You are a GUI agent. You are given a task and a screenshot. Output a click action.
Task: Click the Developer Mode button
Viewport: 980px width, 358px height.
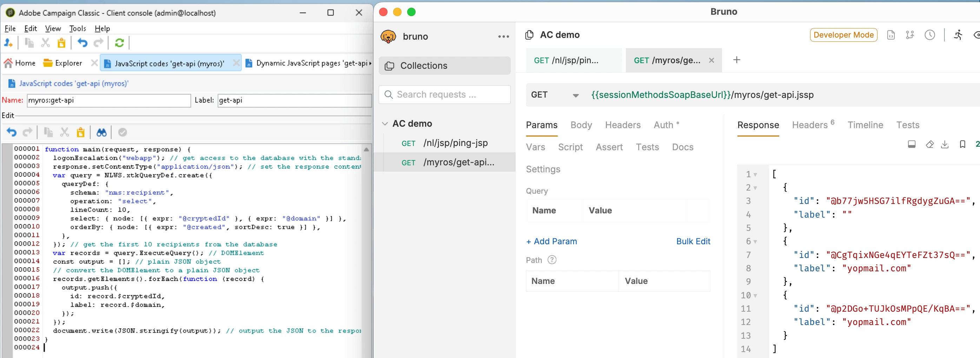843,35
